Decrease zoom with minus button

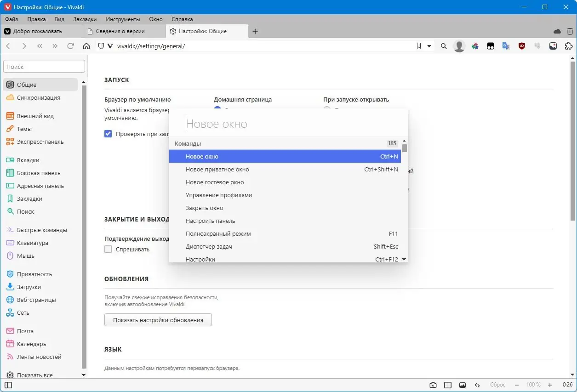[x=517, y=385]
